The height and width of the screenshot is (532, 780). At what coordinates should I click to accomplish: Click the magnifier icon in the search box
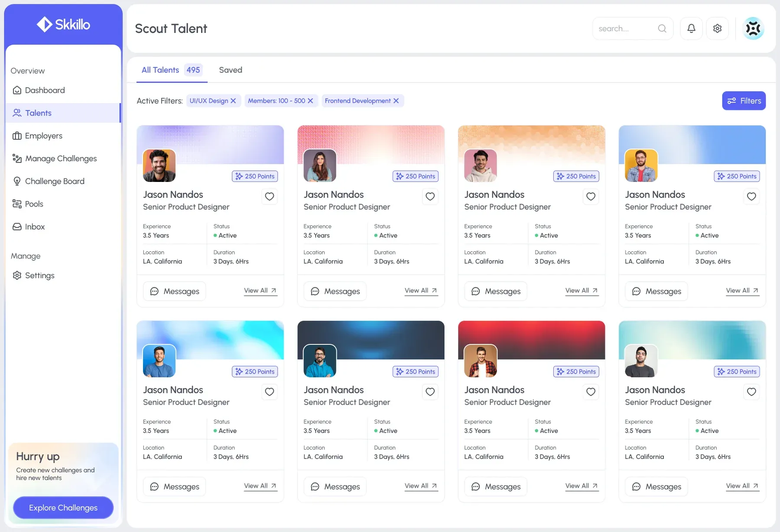coord(662,29)
